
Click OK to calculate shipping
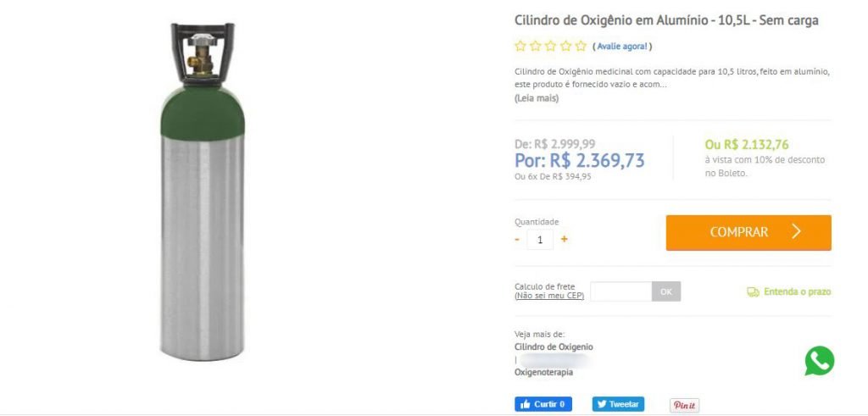666,291
